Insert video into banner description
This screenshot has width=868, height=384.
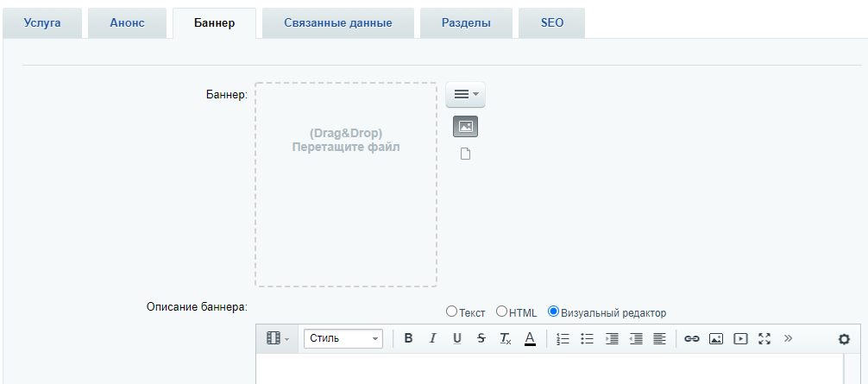pyautogui.click(x=740, y=338)
